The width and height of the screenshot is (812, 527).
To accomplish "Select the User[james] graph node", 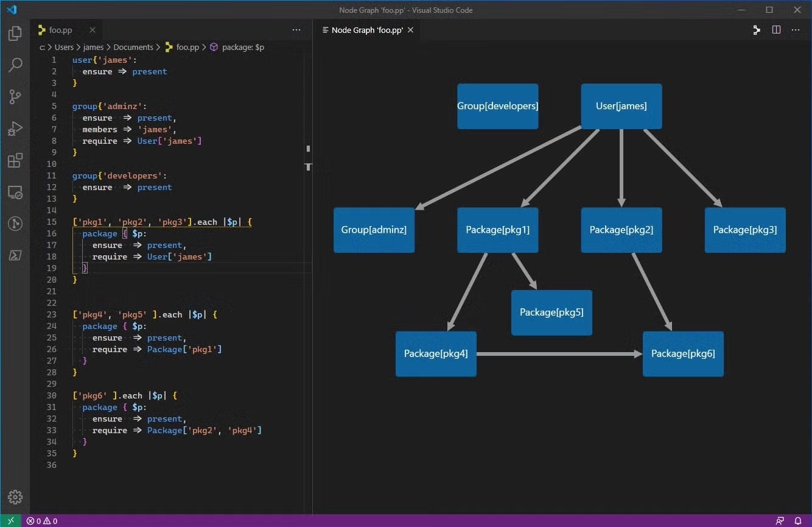I will click(621, 106).
